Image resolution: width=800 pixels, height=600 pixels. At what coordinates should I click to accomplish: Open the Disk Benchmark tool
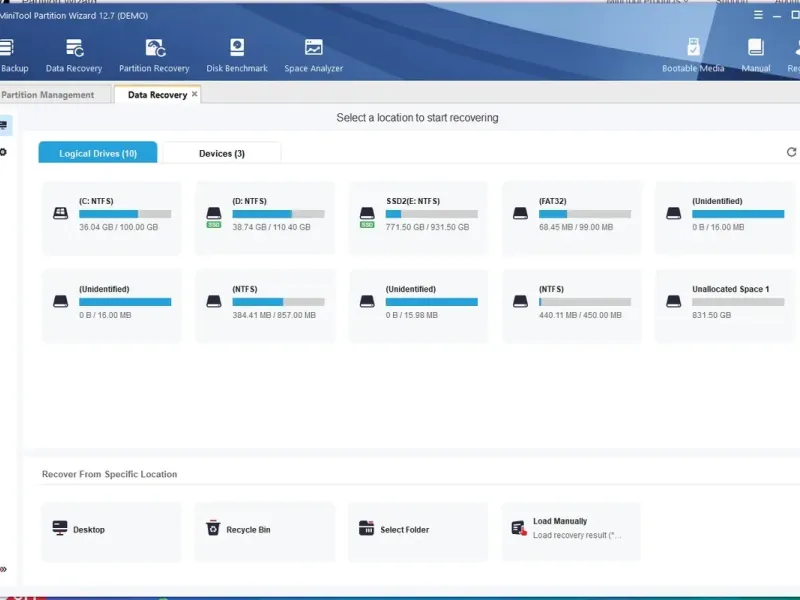point(237,56)
